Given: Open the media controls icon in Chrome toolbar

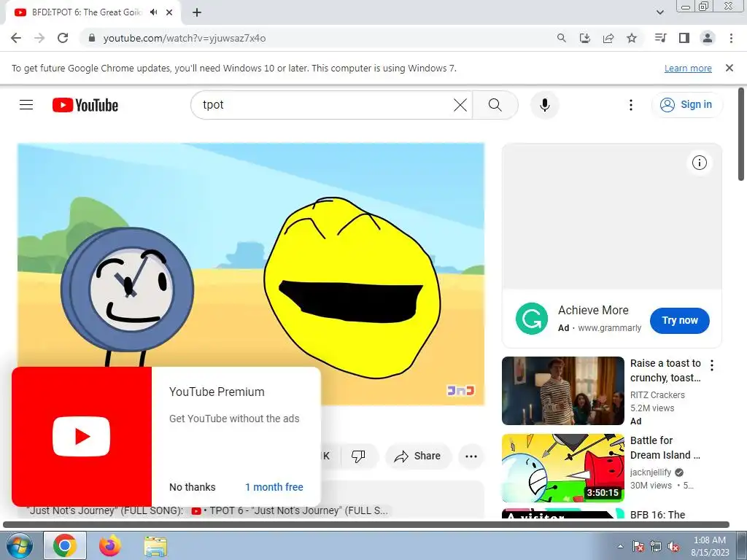Looking at the screenshot, I should click(660, 38).
